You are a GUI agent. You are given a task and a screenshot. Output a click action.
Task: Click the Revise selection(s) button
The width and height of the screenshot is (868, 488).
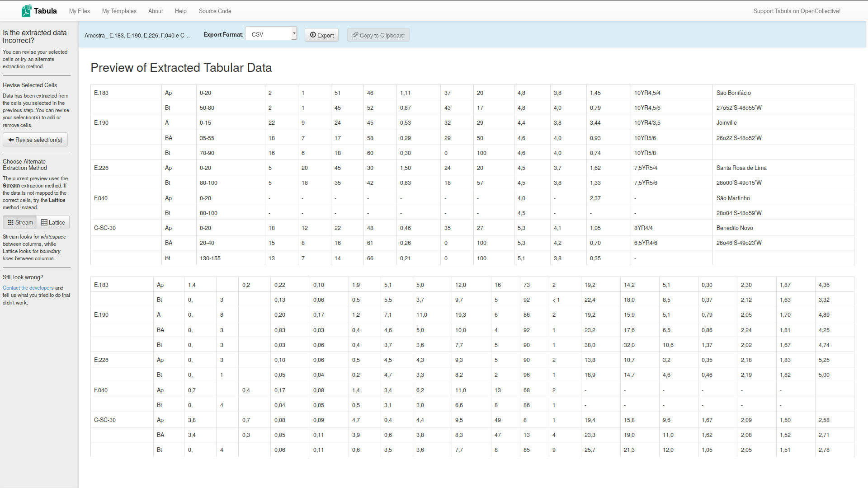(x=35, y=140)
